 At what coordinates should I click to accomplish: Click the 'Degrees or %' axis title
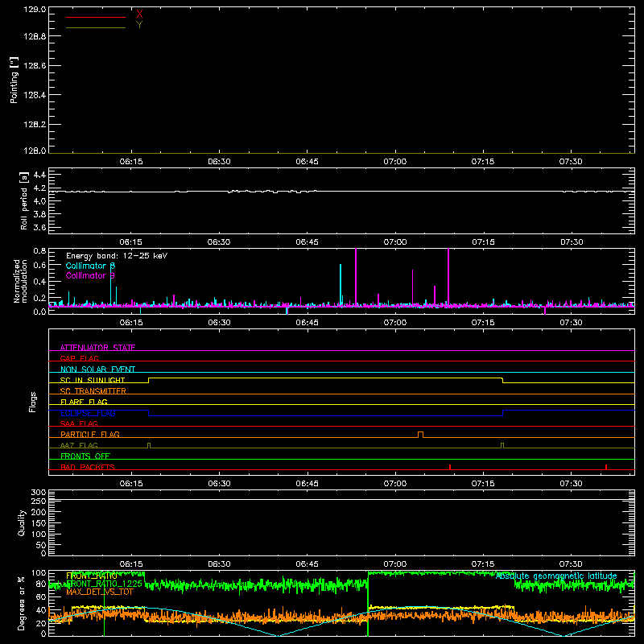(22, 603)
